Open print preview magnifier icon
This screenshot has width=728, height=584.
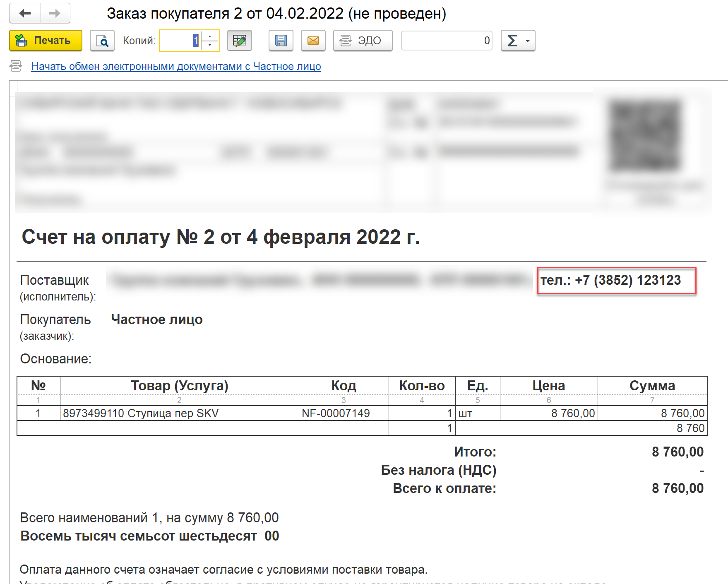click(x=102, y=41)
